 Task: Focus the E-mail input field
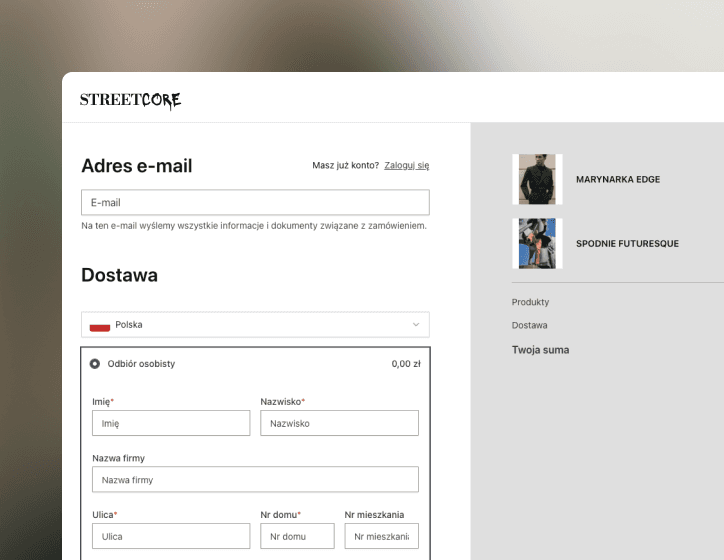tap(255, 203)
